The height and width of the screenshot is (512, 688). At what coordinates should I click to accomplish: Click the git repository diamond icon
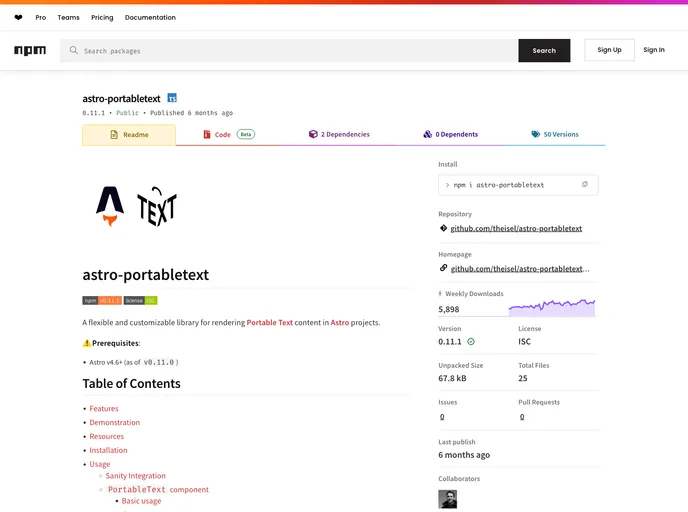[443, 228]
